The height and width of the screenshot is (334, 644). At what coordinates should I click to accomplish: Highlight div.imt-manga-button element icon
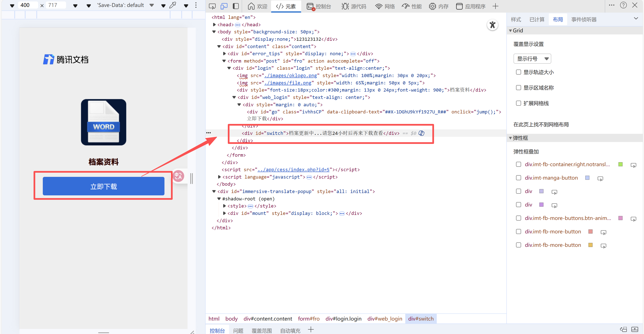pyautogui.click(x=600, y=179)
